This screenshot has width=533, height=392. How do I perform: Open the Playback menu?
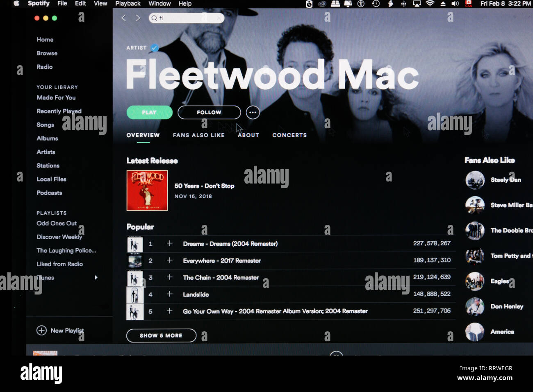tap(128, 3)
